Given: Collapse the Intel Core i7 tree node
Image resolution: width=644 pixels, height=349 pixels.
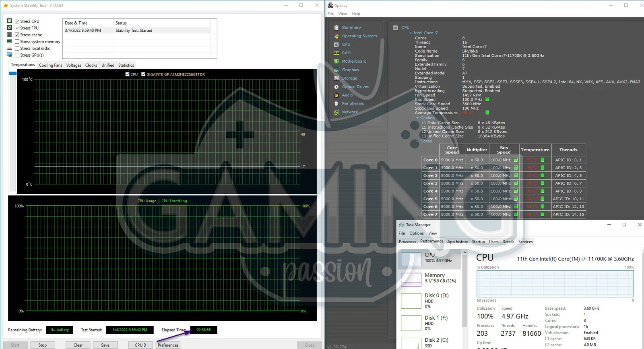Looking at the screenshot, I should 411,33.
